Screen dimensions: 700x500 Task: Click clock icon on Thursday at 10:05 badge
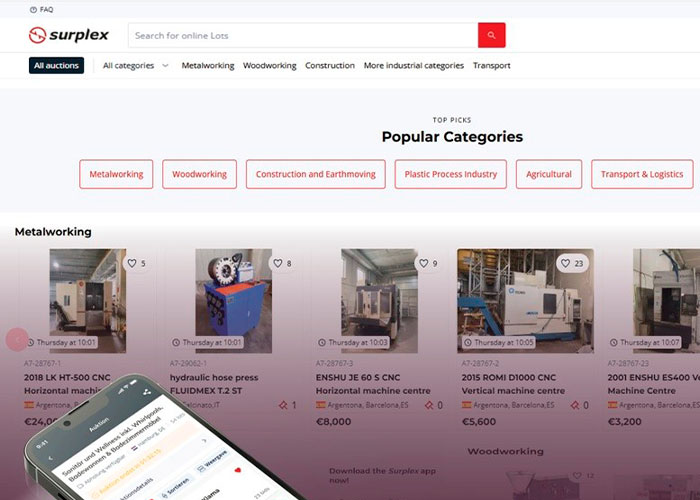pyautogui.click(x=467, y=342)
